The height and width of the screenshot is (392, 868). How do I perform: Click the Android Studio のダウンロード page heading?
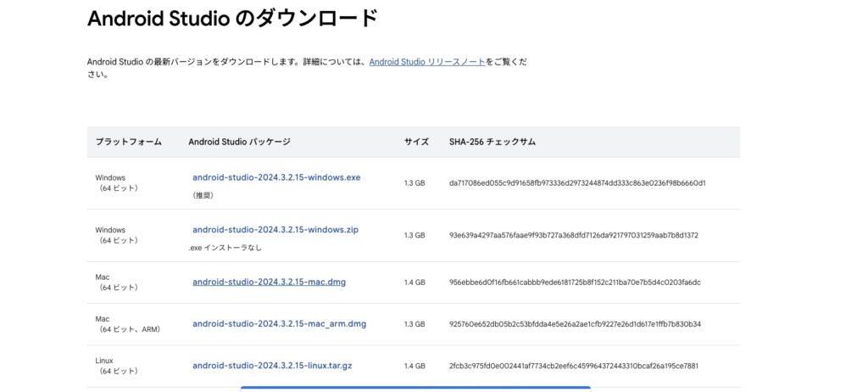point(232,19)
